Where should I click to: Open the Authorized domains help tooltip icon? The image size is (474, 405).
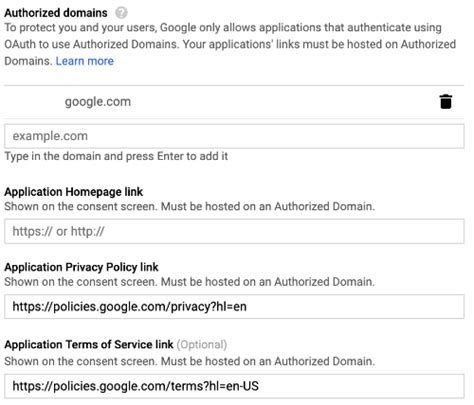(x=121, y=13)
